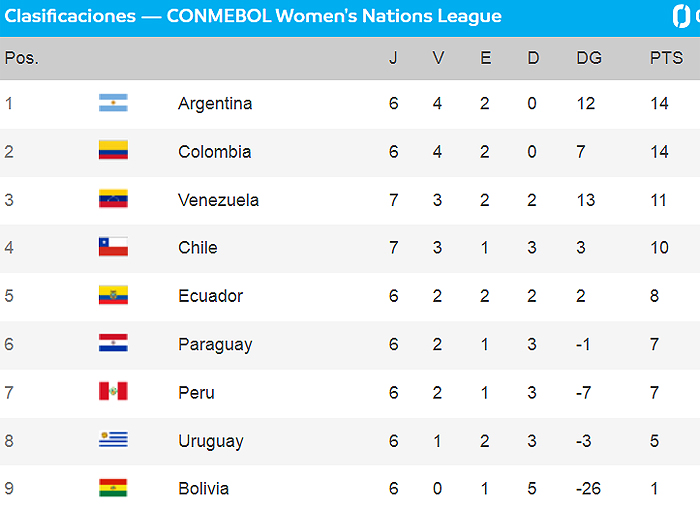700x509 pixels.
Task: Click the Pos. column header
Action: (21, 58)
